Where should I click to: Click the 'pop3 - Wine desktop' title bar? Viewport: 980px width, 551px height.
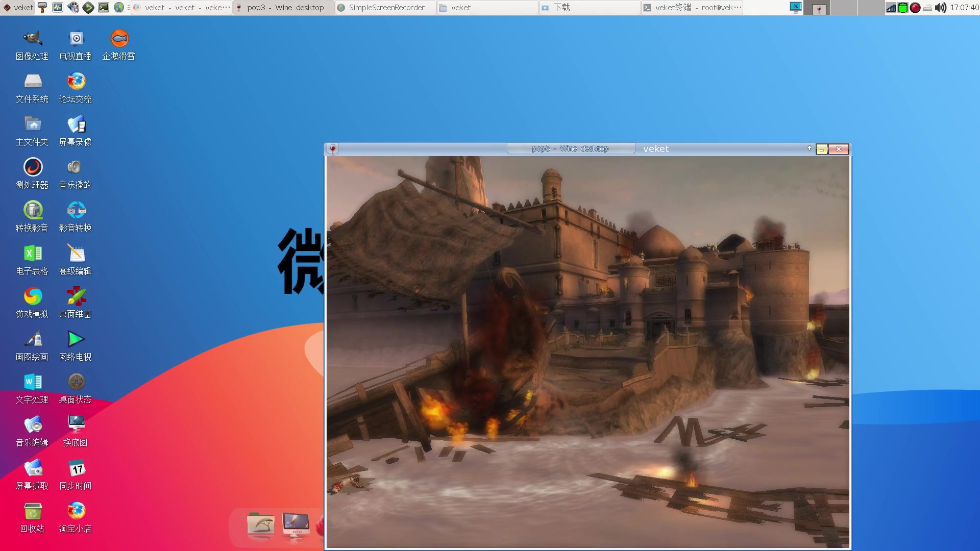(x=571, y=148)
